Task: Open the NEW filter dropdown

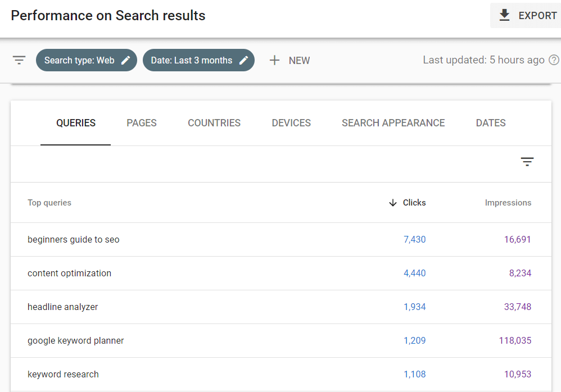Action: [299, 60]
